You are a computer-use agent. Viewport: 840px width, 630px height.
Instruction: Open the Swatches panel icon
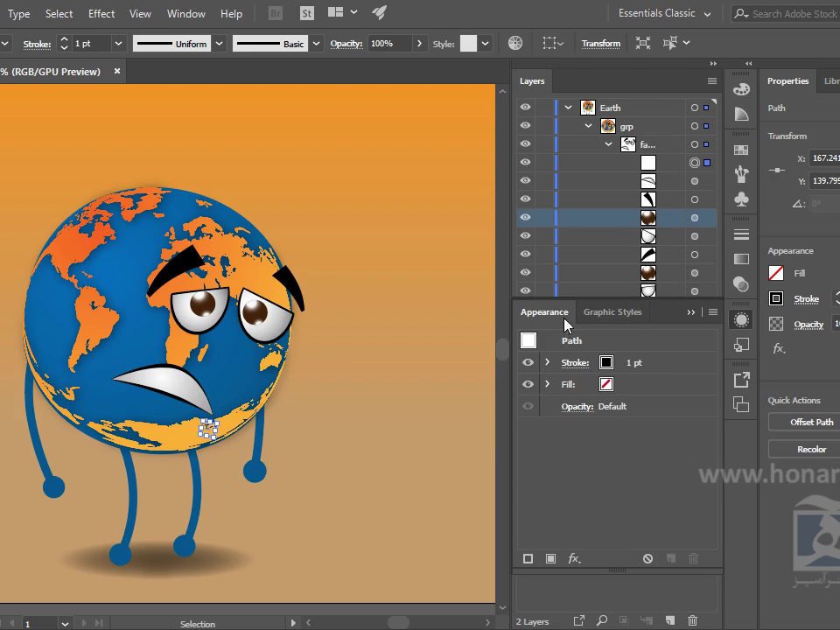(x=741, y=150)
